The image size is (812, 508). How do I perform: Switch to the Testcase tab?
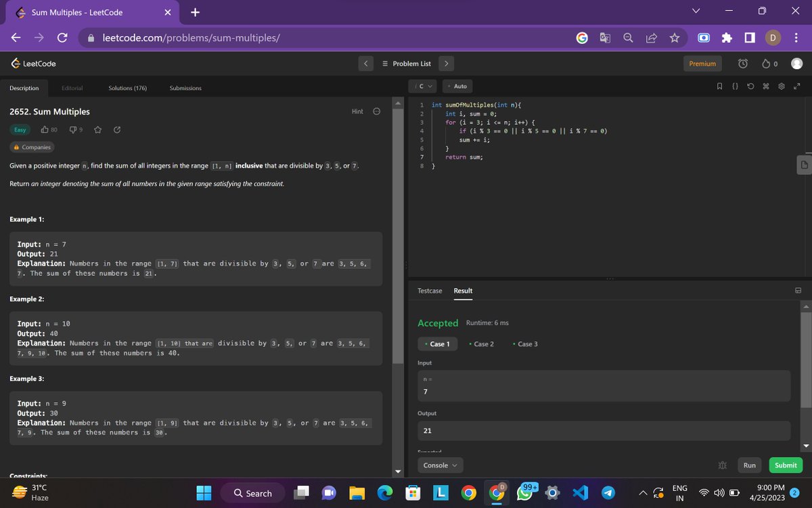(x=430, y=291)
